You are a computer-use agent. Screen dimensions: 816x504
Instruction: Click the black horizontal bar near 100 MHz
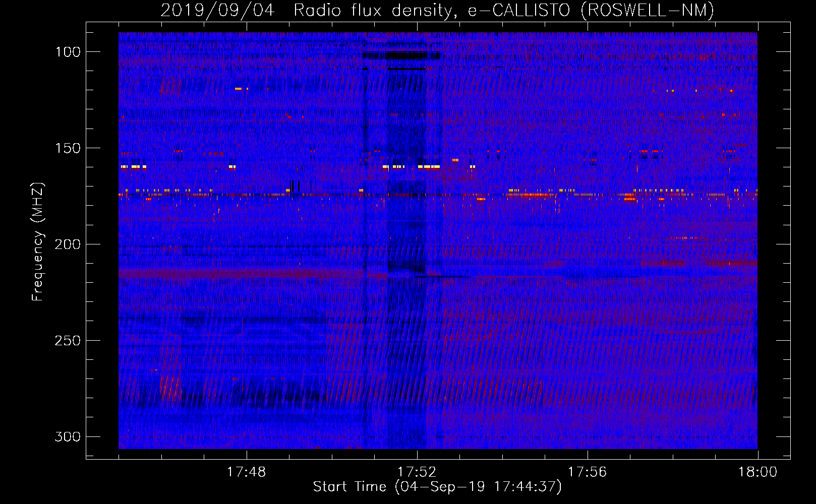pyautogui.click(x=401, y=56)
